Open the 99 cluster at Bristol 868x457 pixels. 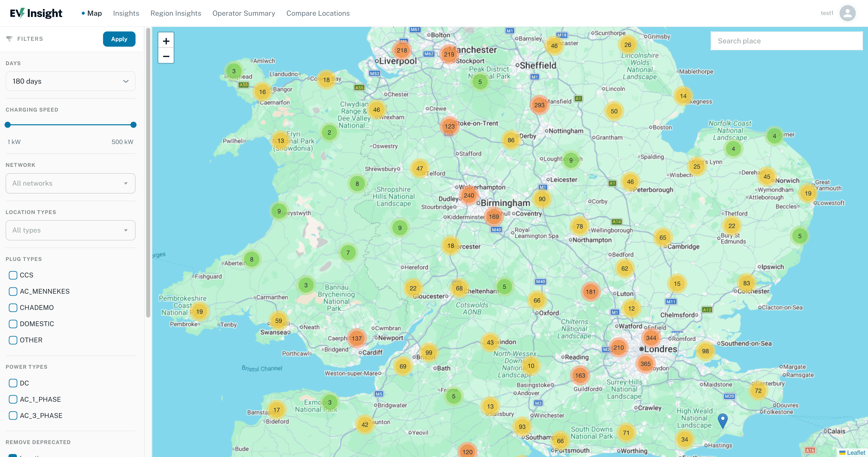(x=429, y=353)
